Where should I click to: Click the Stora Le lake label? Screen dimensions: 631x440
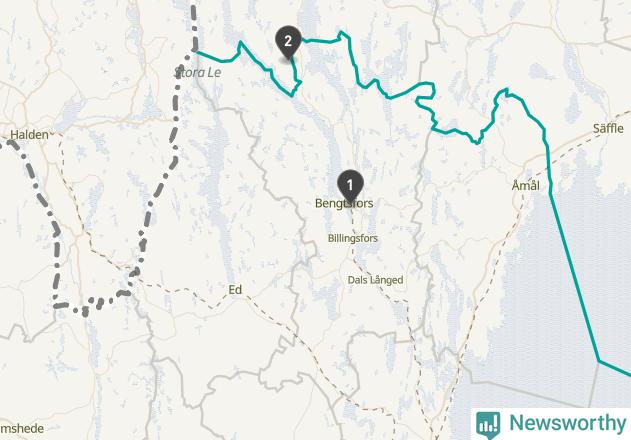198,72
